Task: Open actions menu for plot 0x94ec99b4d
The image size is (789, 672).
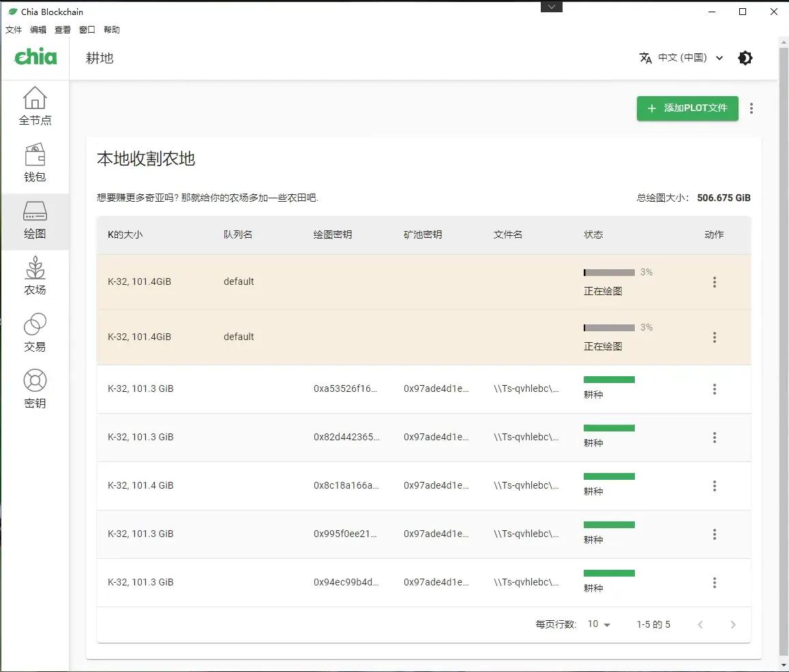Action: [714, 582]
